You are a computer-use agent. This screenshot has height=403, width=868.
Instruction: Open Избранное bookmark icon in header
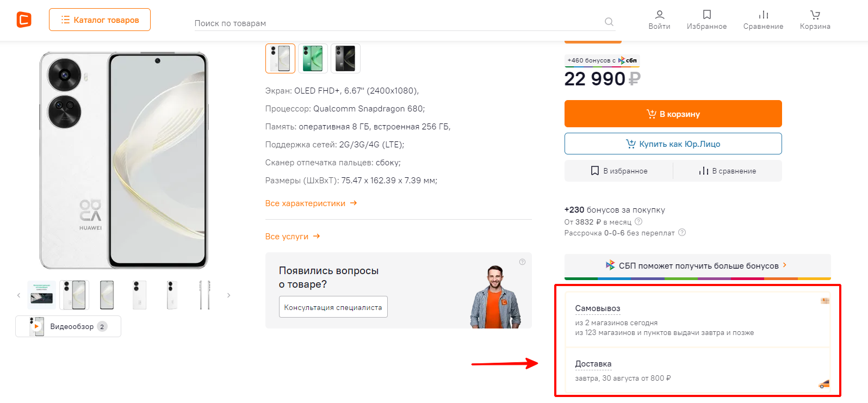(706, 20)
